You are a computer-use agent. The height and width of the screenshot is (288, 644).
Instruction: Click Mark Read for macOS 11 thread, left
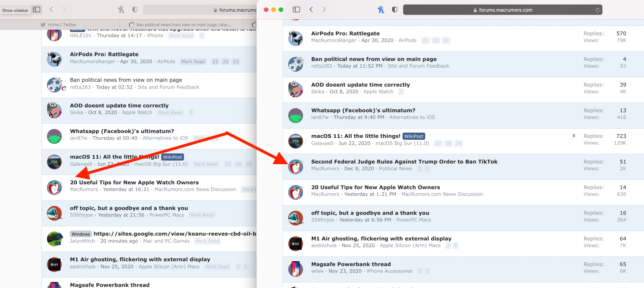click(x=206, y=164)
